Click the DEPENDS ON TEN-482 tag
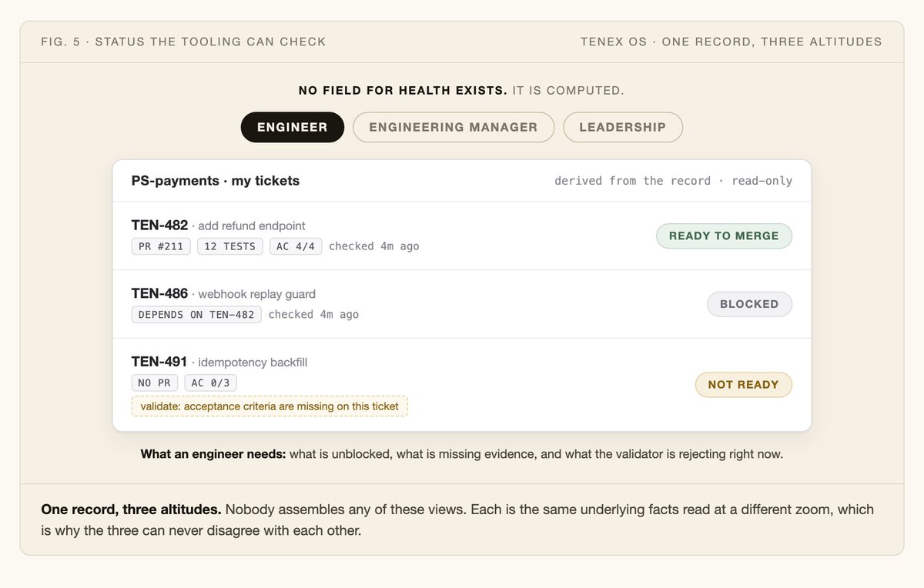924x588 pixels. pyautogui.click(x=196, y=314)
